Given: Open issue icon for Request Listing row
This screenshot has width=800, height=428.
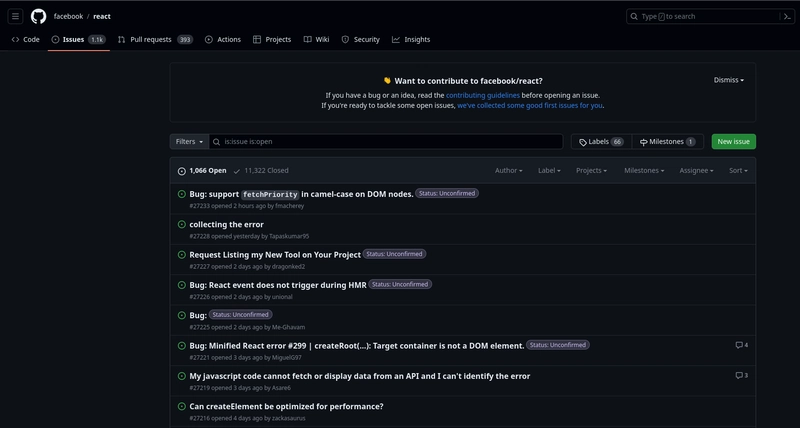Looking at the screenshot, I should 182,255.
